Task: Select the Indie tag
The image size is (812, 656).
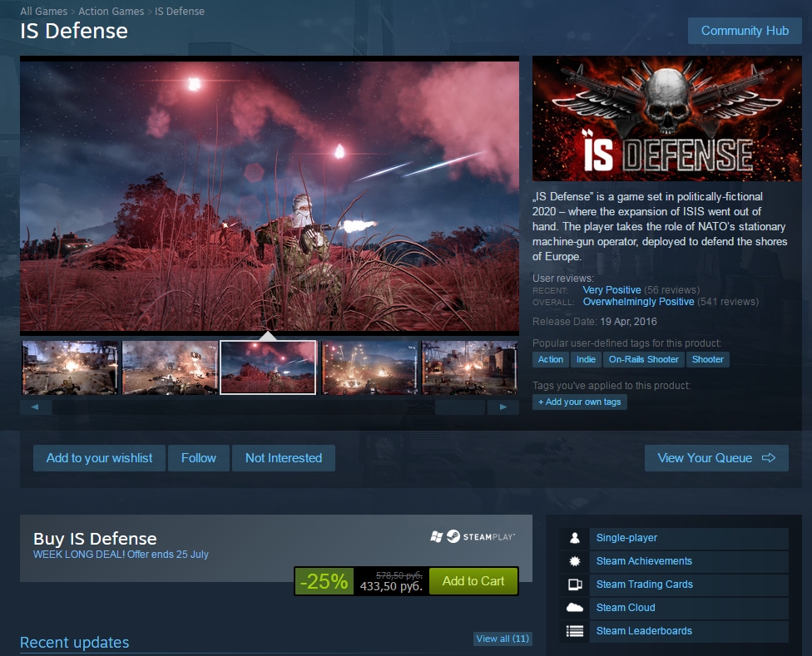Action: click(x=586, y=359)
